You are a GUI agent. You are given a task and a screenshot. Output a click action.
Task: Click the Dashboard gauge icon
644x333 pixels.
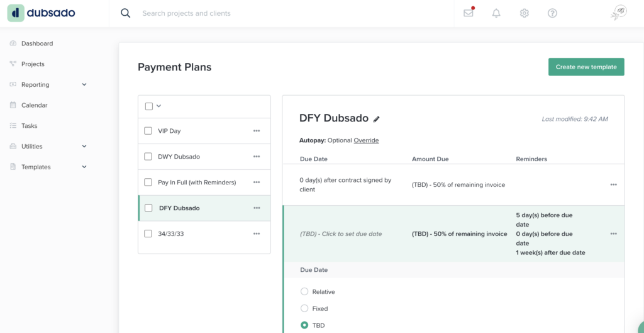13,43
